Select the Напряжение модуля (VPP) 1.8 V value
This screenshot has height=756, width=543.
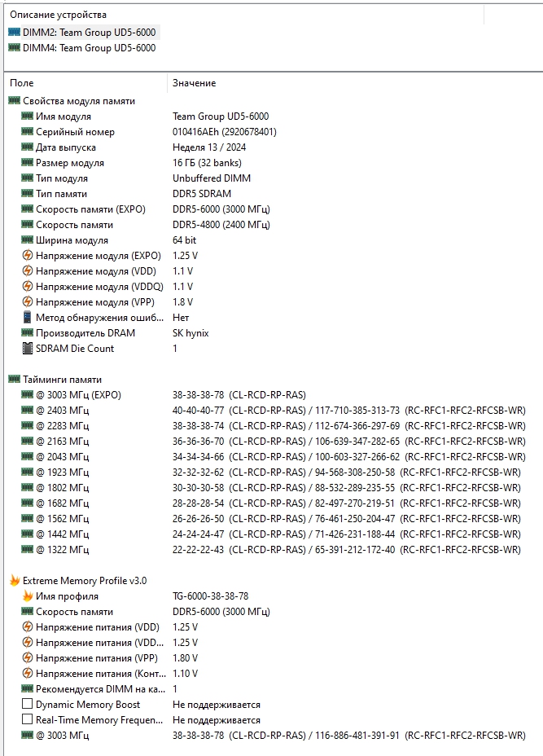[182, 301]
